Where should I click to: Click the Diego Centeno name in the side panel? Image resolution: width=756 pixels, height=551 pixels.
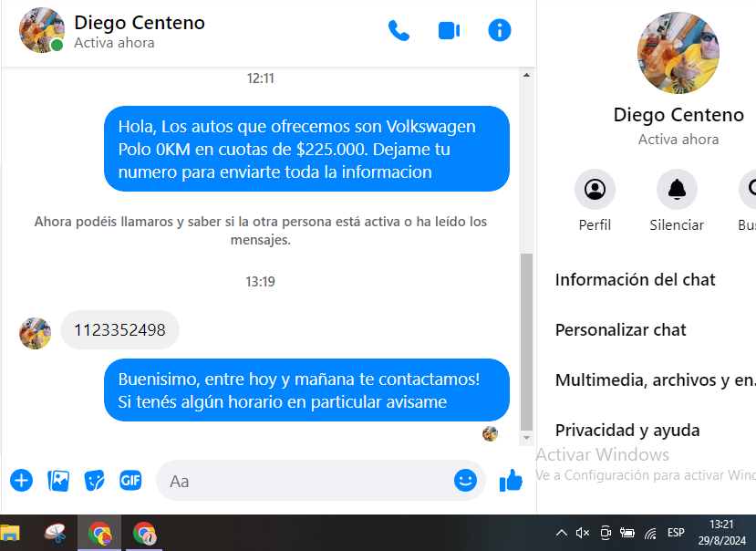(x=678, y=115)
